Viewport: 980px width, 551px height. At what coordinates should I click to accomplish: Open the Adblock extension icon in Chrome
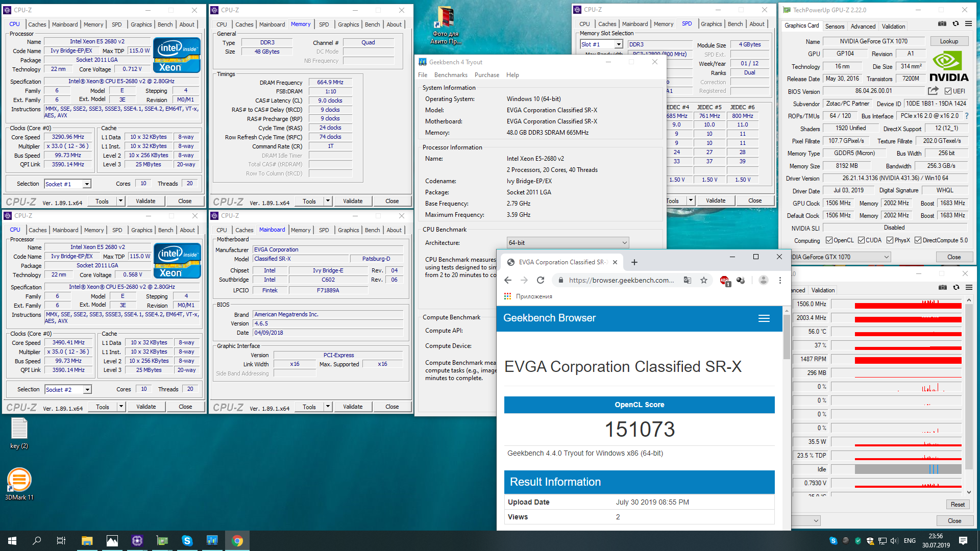[x=724, y=280]
